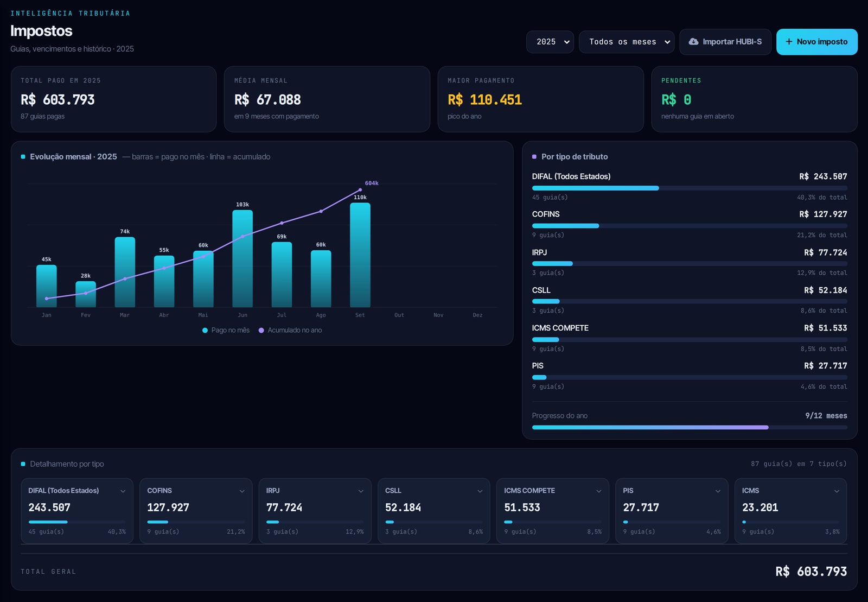Screen dimensions: 868x602
Task: Click the Novo imposto button
Action: coord(817,42)
